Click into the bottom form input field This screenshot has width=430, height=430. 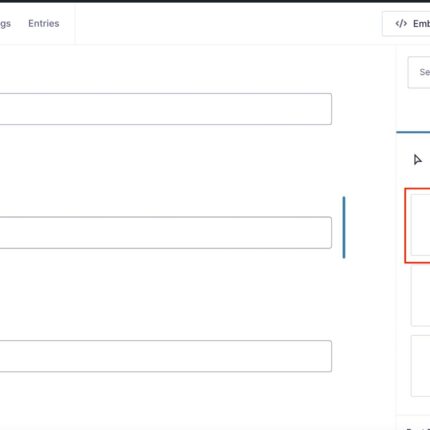click(166, 356)
